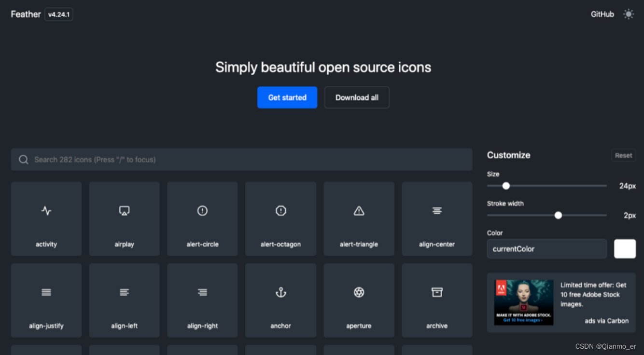Select the archive icon tile
The image size is (644, 355).
coord(437,300)
